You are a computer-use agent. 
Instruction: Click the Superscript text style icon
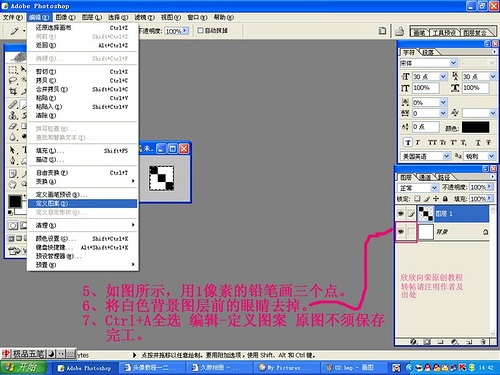click(454, 143)
